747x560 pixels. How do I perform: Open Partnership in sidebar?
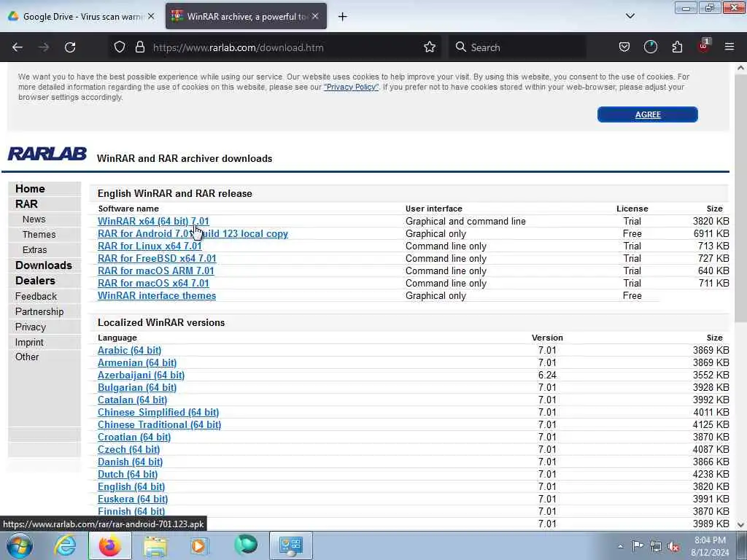tap(39, 311)
